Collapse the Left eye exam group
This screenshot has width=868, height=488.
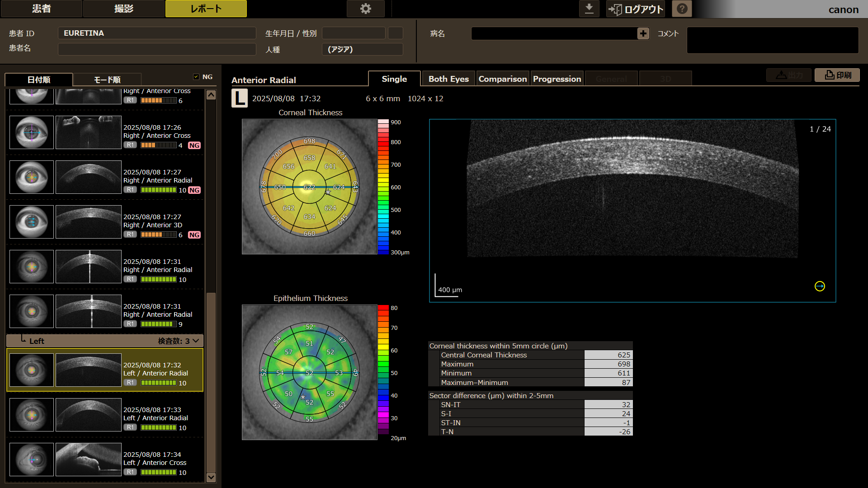click(x=196, y=341)
